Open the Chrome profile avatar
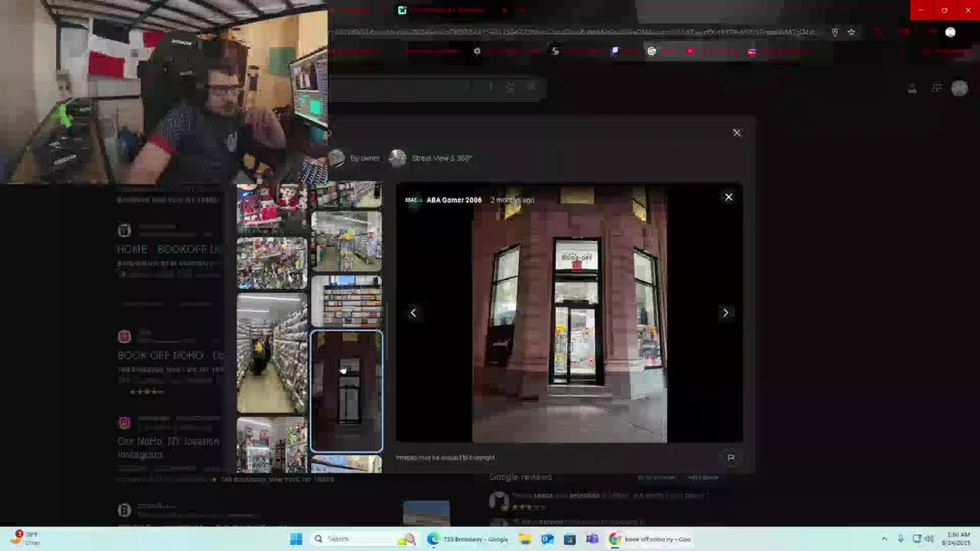 (x=950, y=32)
